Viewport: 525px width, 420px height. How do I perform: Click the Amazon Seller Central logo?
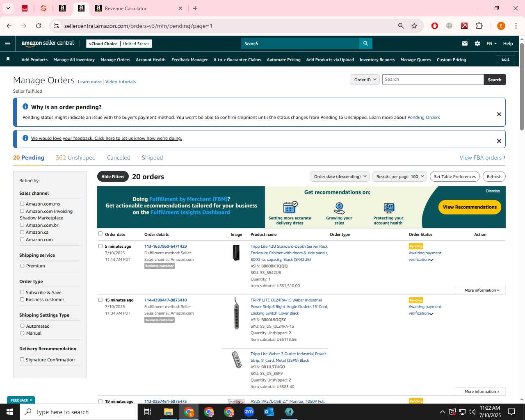click(x=48, y=43)
